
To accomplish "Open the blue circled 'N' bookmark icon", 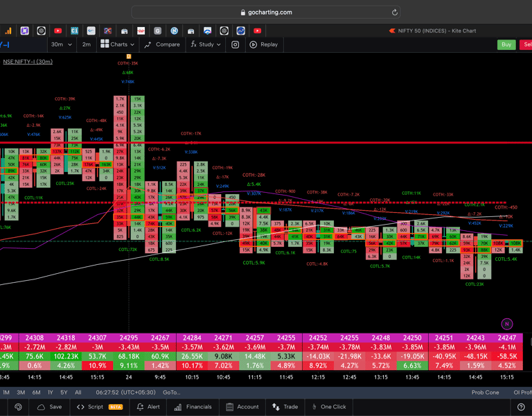I will (x=174, y=31).
